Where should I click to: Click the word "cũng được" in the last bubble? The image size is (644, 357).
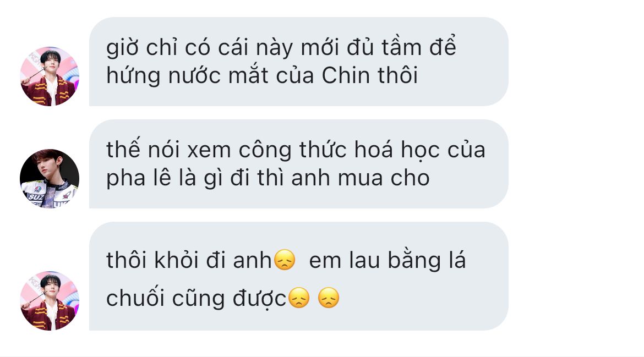click(229, 298)
